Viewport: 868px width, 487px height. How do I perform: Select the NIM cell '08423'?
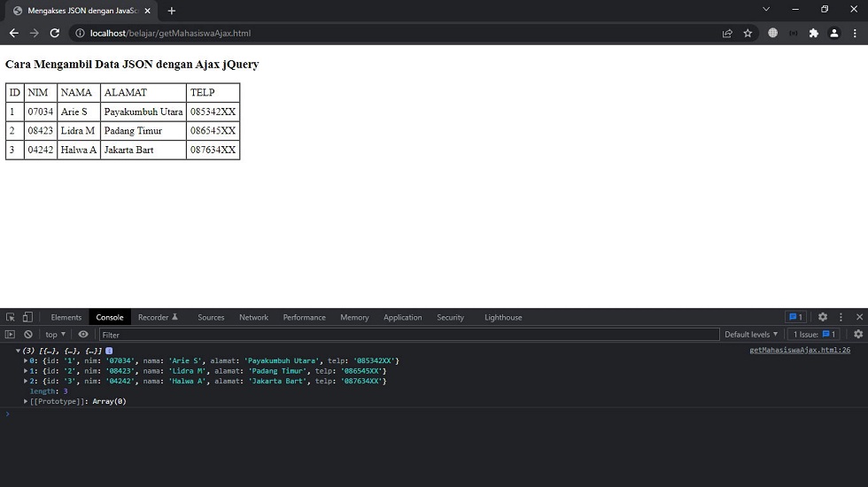tap(41, 131)
